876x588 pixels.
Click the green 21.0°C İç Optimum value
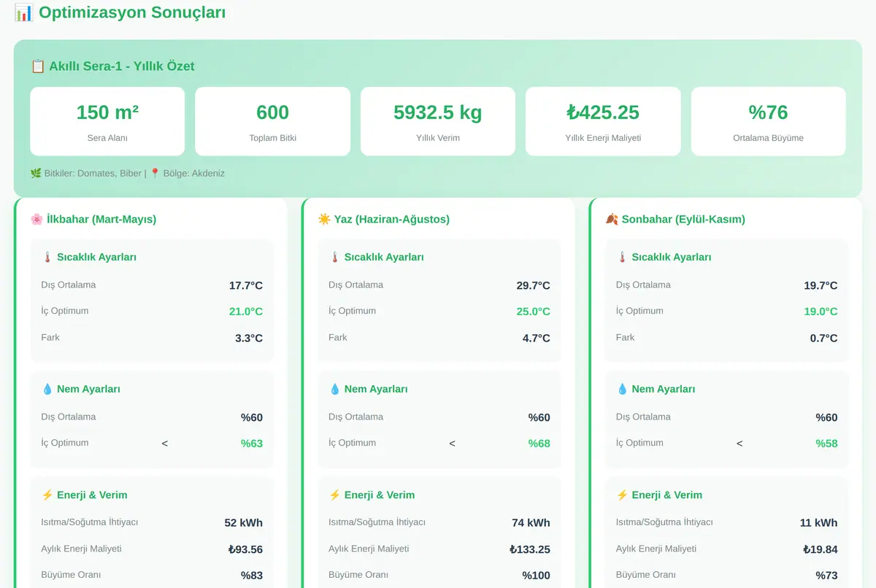click(x=246, y=312)
